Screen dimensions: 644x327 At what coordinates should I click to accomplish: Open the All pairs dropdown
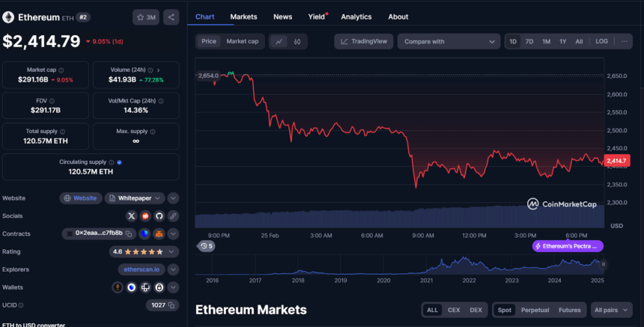611,311
